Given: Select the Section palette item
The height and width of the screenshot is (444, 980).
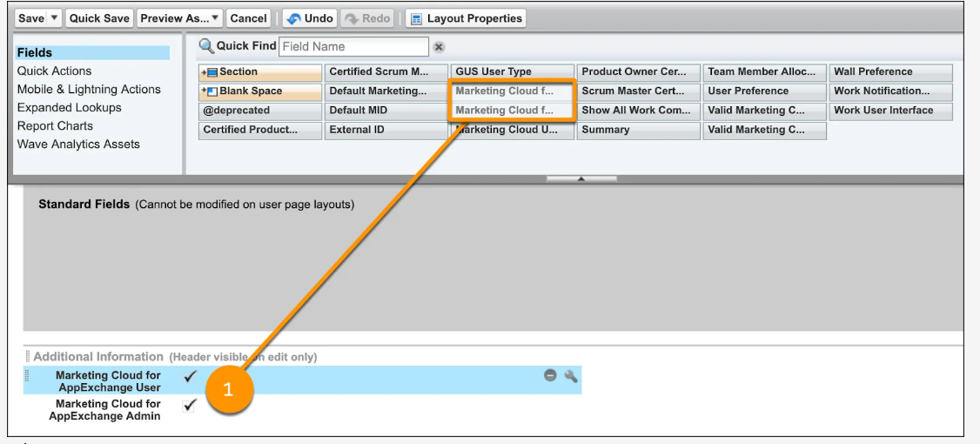Looking at the screenshot, I should point(260,72).
